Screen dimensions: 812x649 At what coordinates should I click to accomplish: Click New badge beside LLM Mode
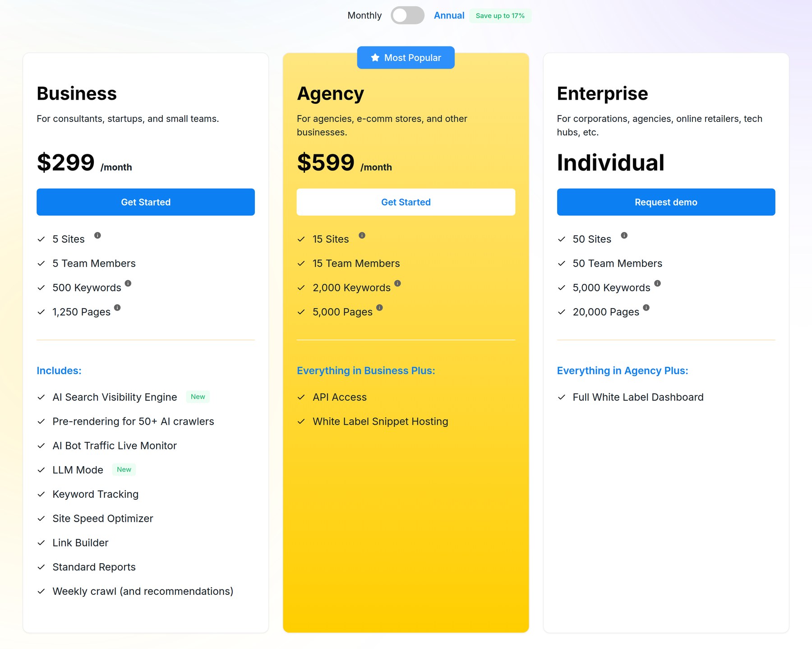(124, 469)
